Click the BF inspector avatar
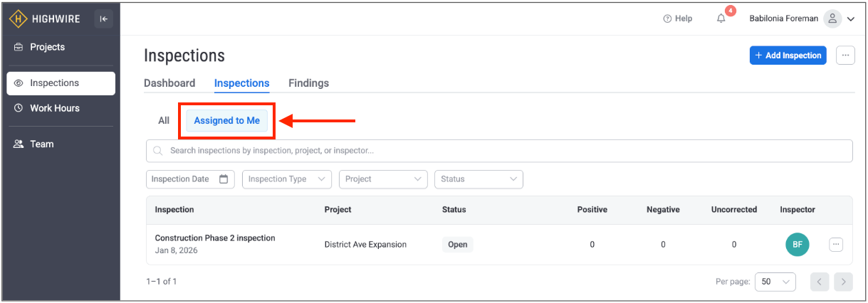The image size is (868, 303). tap(798, 245)
